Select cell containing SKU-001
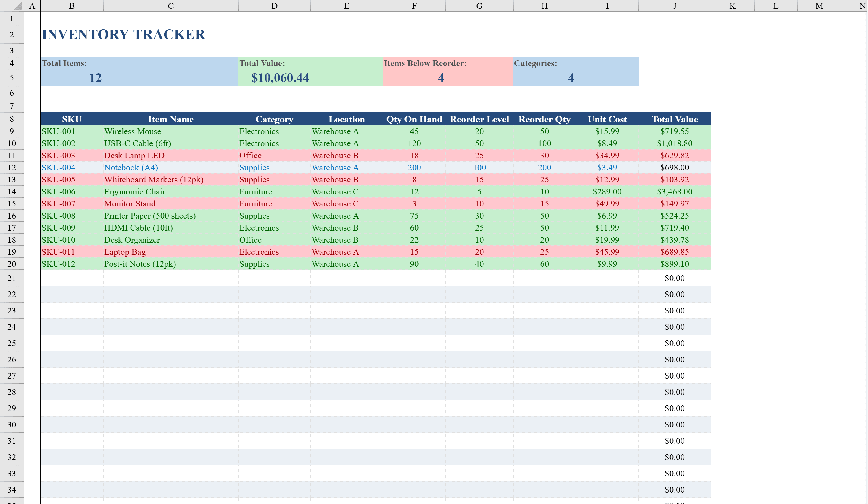Image resolution: width=868 pixels, height=504 pixels. tap(58, 131)
